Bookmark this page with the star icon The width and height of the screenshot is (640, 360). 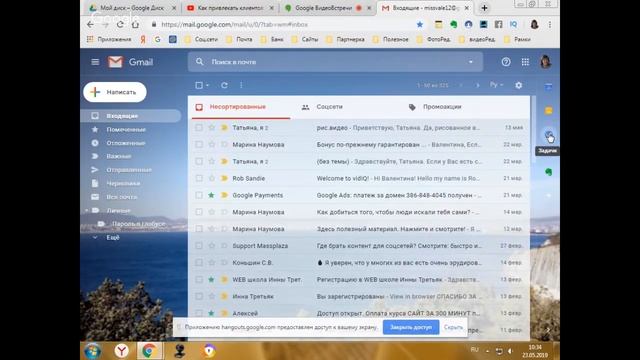420,24
